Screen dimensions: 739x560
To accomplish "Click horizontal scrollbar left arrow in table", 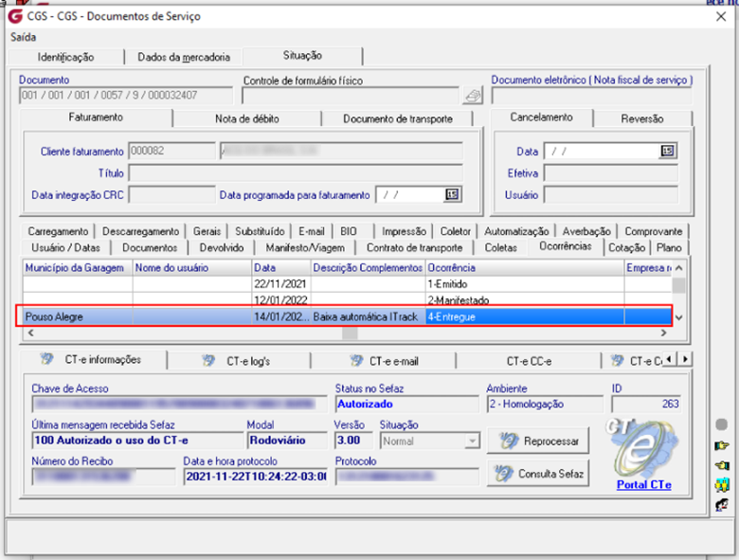I will tap(30, 333).
